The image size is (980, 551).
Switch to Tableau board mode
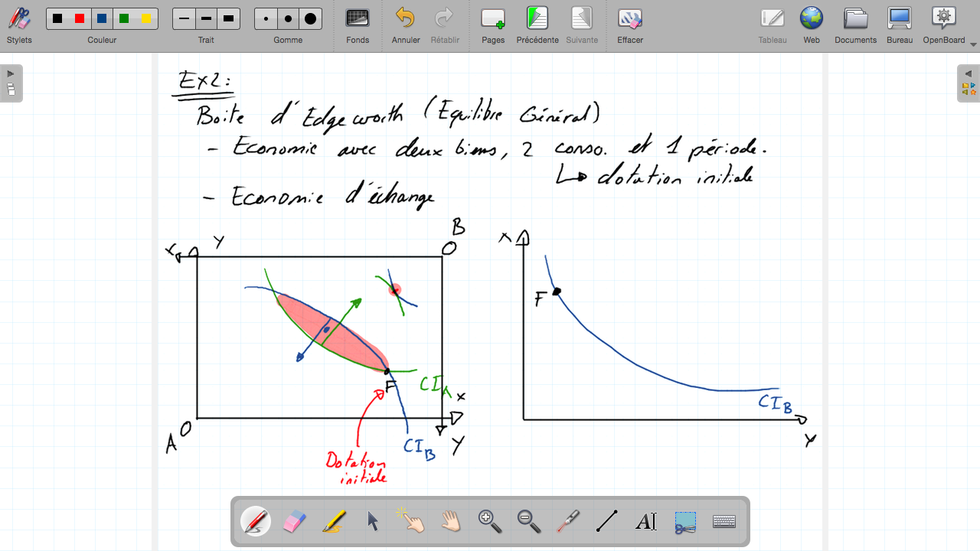click(773, 26)
